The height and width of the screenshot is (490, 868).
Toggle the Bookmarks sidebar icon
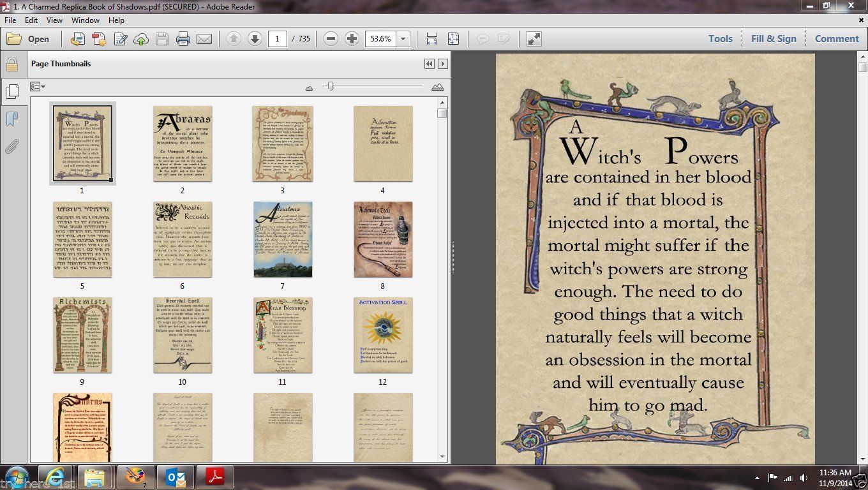click(x=11, y=119)
